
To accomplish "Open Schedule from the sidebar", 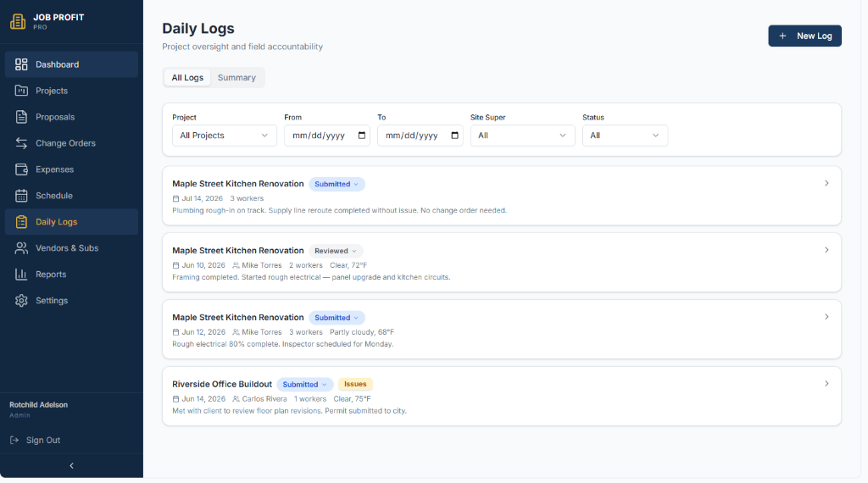I will pos(71,195).
